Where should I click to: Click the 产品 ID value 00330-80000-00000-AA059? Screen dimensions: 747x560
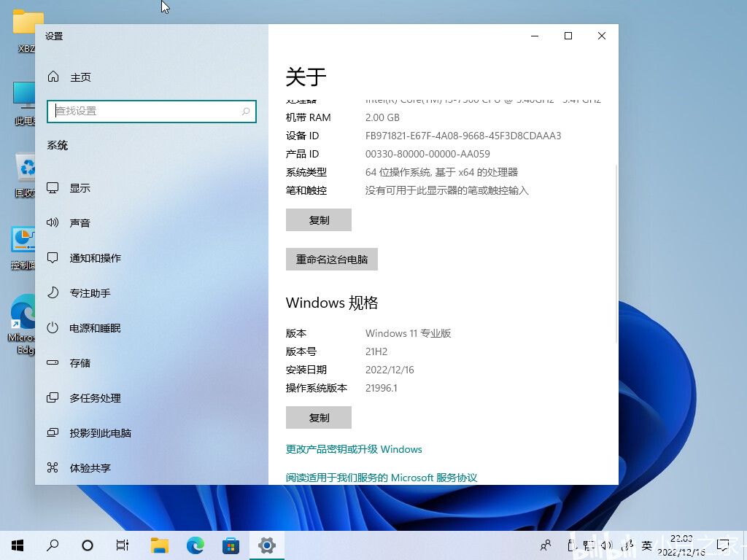point(427,154)
